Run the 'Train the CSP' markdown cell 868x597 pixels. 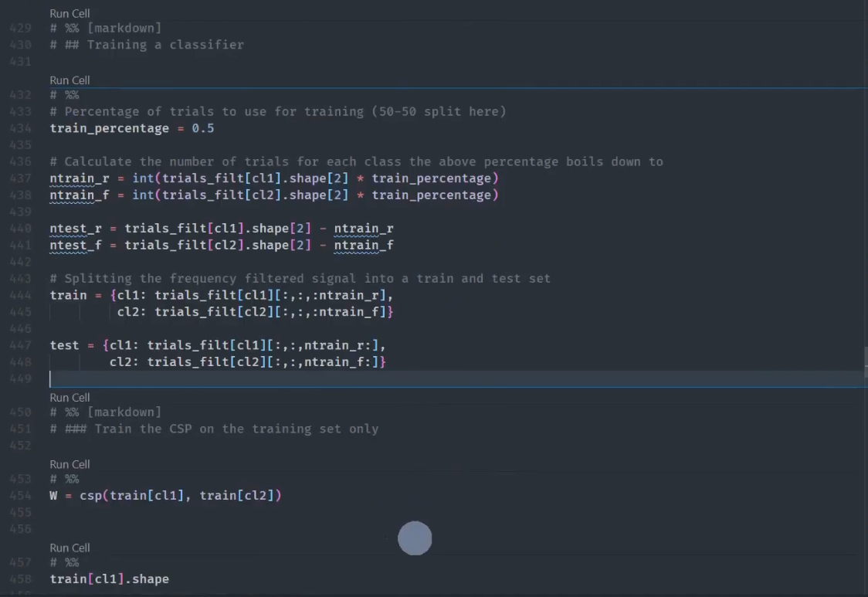pyautogui.click(x=69, y=397)
